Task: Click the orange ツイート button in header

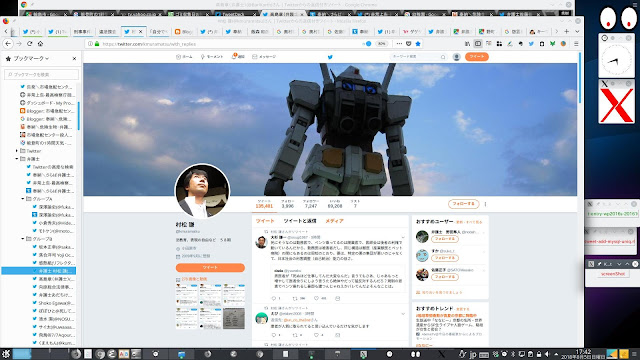Action: [476, 57]
